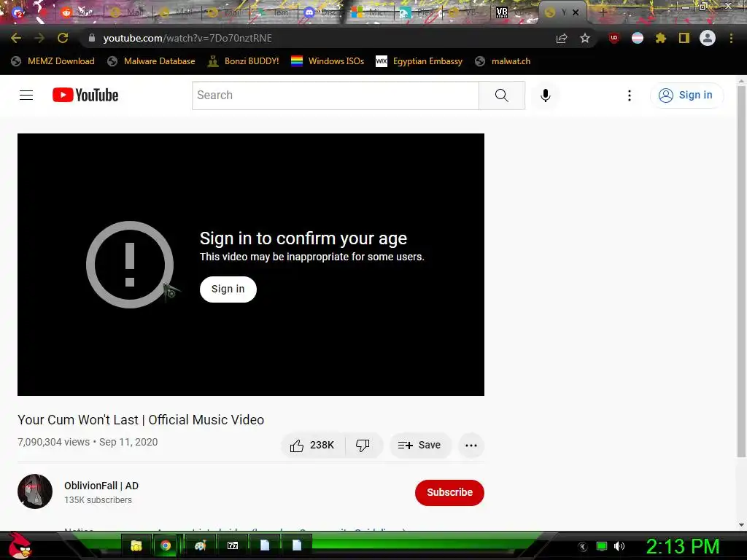Subscribe to OblivionFall | AD

coord(449,492)
